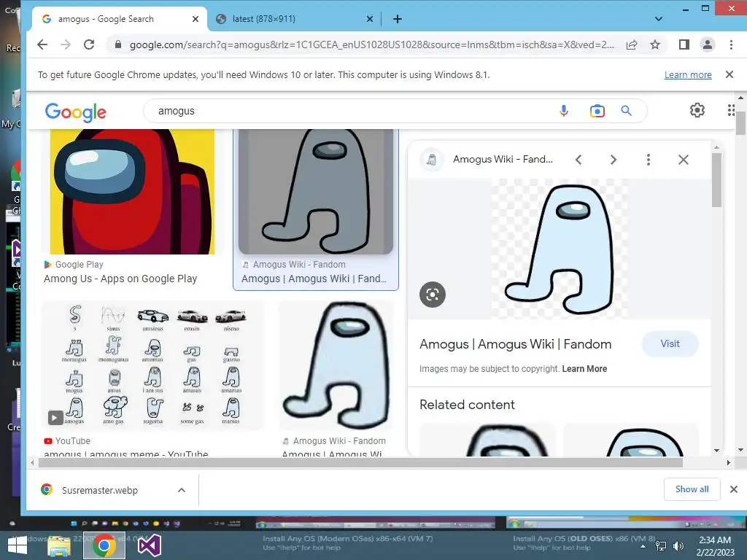Open Windows Start button
Screen dimensions: 747x560
click(x=18, y=545)
